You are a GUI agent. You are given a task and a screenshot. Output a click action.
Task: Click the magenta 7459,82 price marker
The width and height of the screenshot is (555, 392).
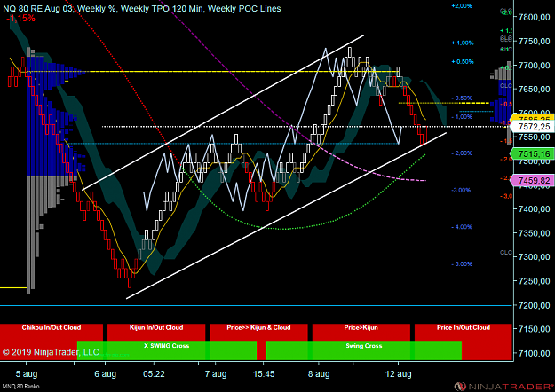point(534,181)
